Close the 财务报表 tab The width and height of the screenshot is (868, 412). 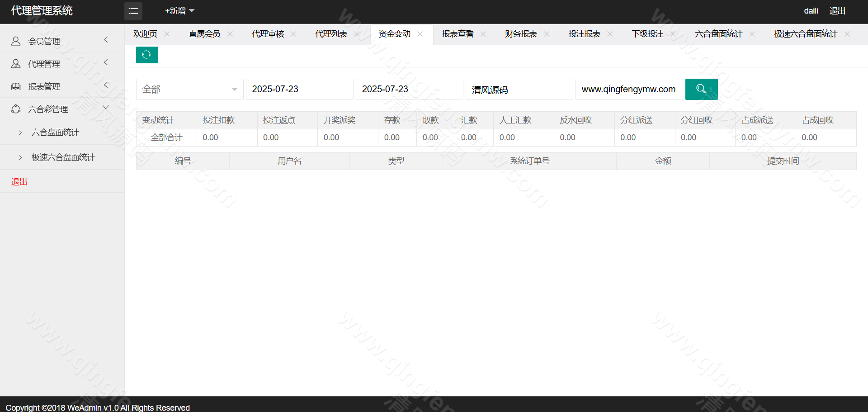(547, 34)
